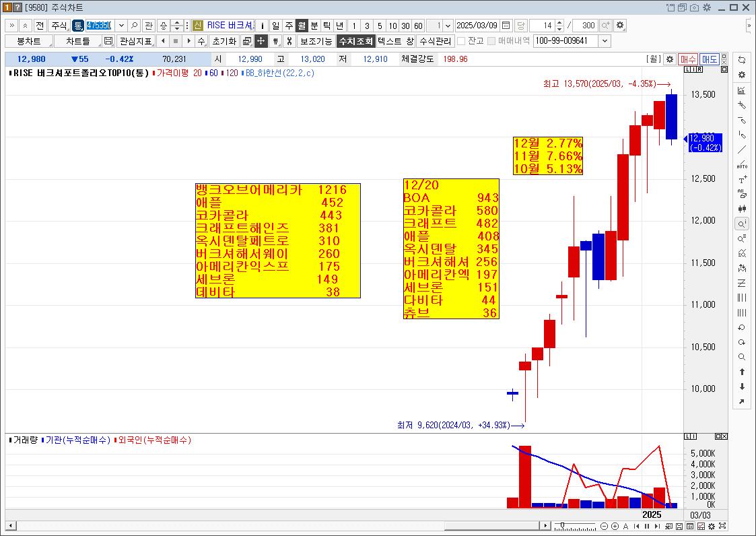Open the stock code dropdown arrow
Viewport: 756px width, 536px height.
point(121,26)
